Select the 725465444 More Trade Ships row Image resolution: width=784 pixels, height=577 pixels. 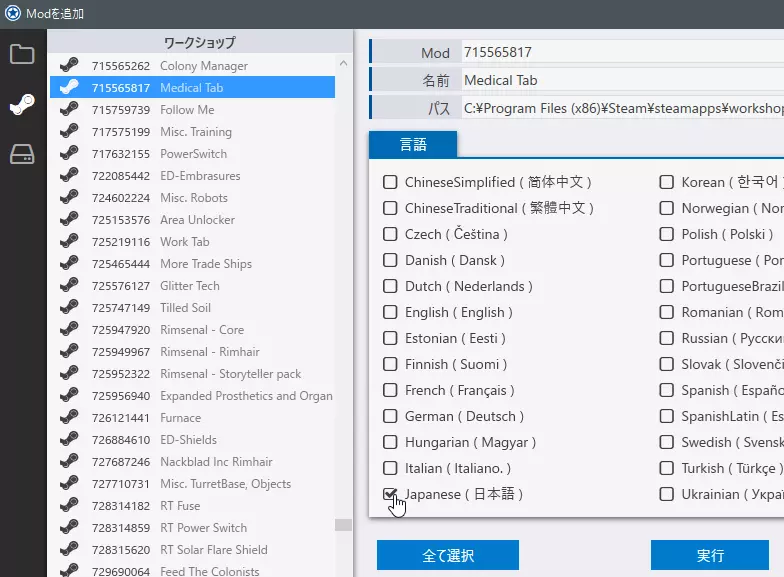[x=192, y=264]
